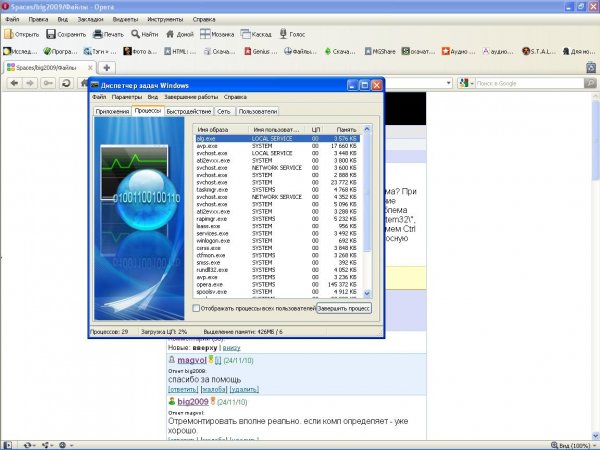Go back with Opera's back arrow
600x450 pixels.
15,83
